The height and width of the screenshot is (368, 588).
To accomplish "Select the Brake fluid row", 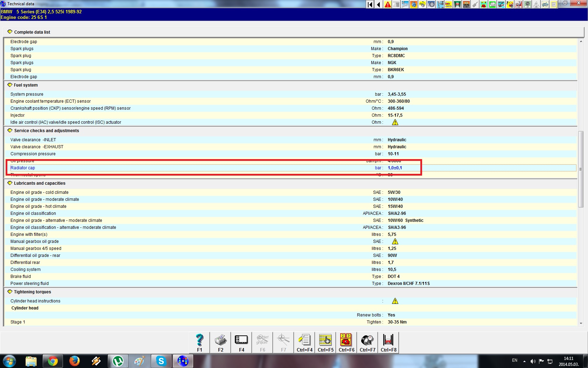I will pyautogui.click(x=291, y=277).
